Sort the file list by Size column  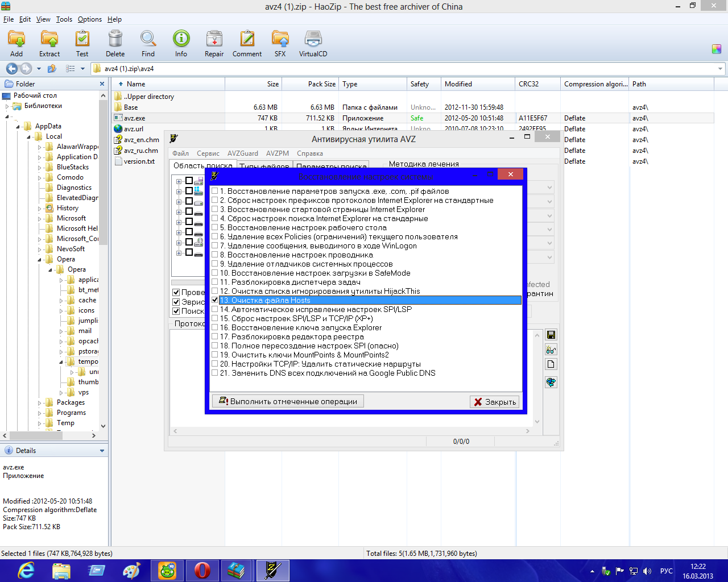[253, 84]
